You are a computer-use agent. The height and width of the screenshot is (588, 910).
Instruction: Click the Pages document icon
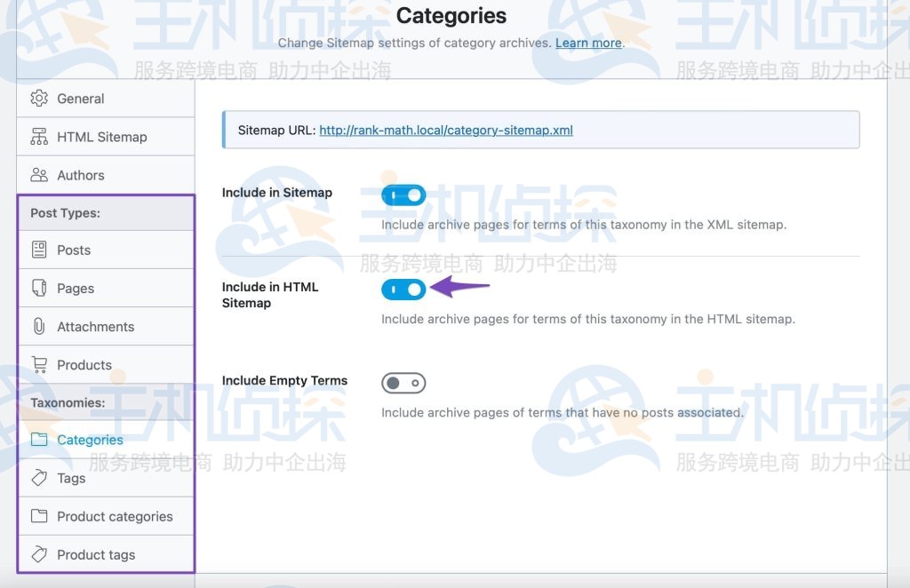[37, 288]
